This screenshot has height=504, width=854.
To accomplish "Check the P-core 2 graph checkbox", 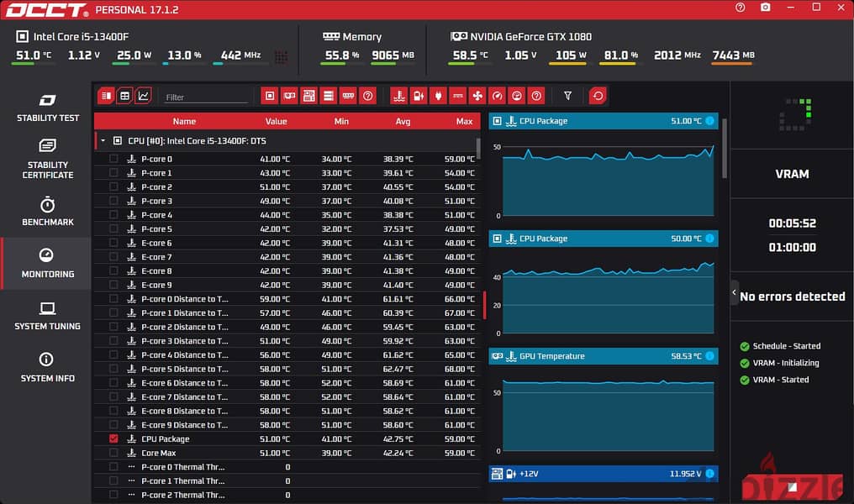I will coord(113,186).
